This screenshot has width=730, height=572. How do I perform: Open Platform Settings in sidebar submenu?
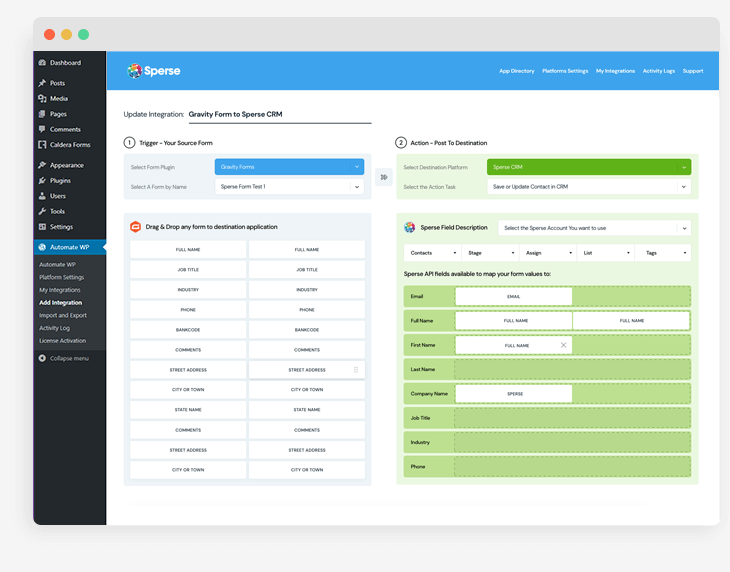(61, 277)
